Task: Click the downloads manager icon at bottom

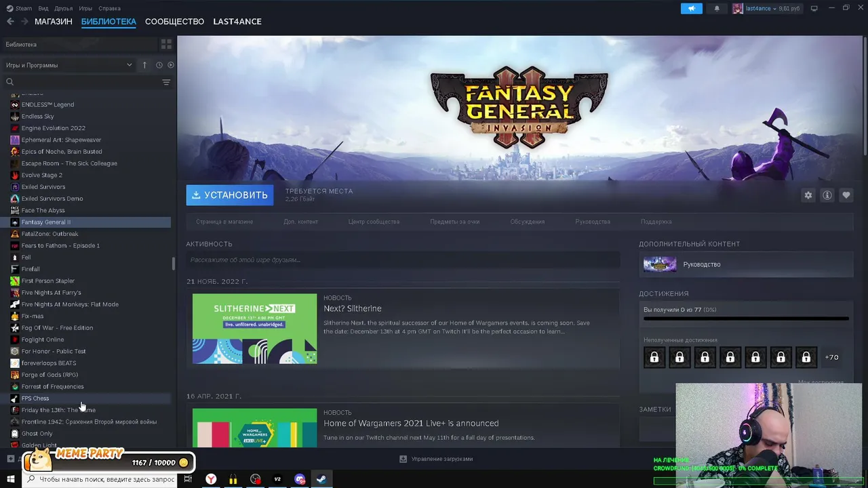Action: 403,459
